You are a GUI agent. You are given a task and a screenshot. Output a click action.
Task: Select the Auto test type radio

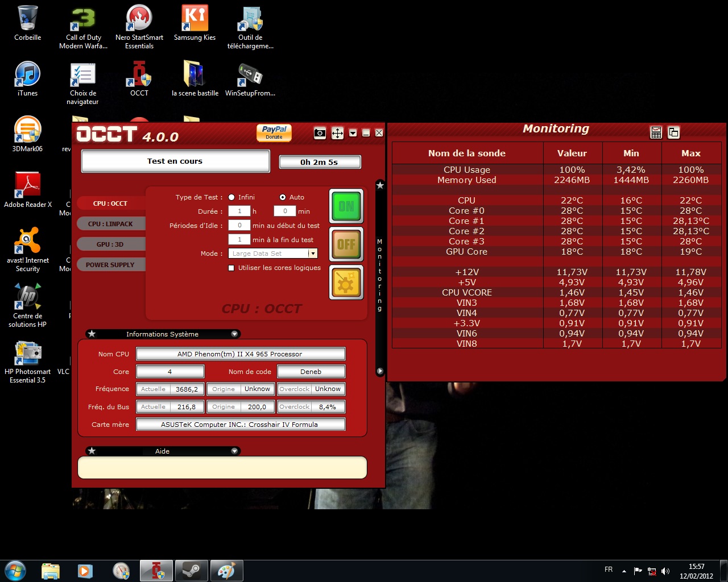coord(283,197)
